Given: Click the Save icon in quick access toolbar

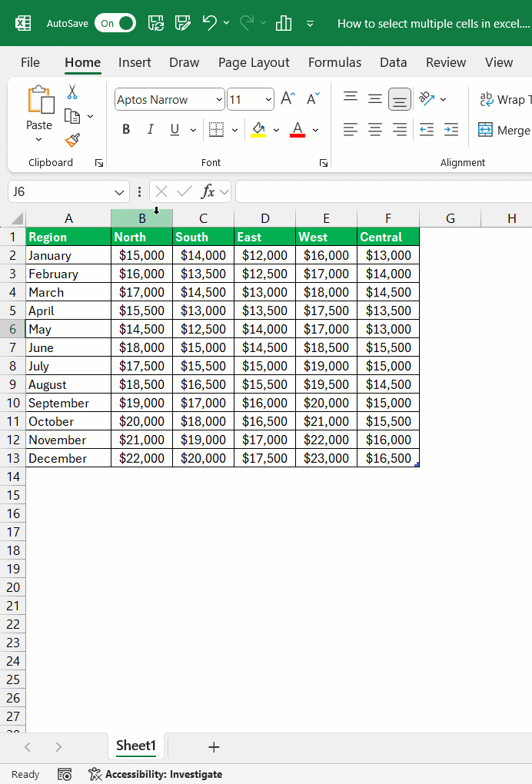Looking at the screenshot, I should (x=155, y=23).
